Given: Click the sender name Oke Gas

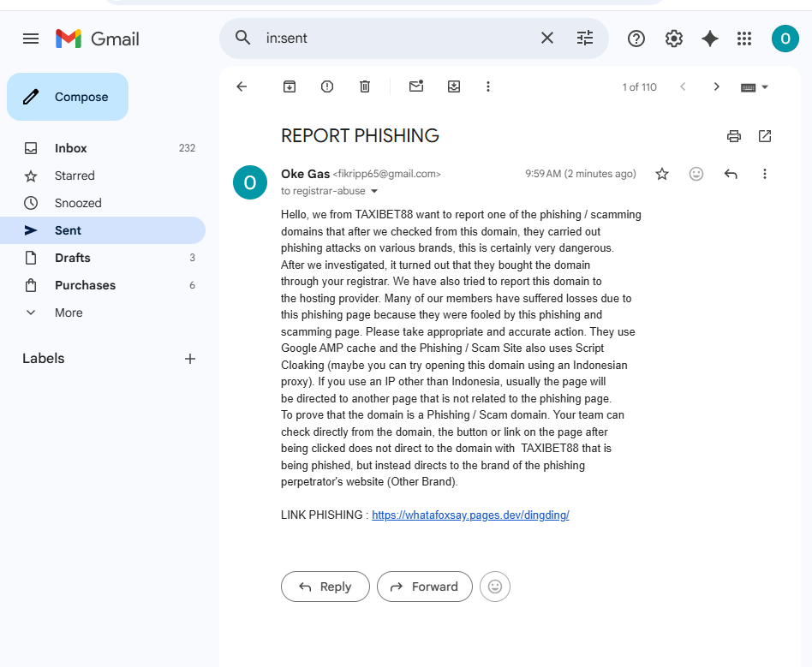Looking at the screenshot, I should pyautogui.click(x=305, y=174).
